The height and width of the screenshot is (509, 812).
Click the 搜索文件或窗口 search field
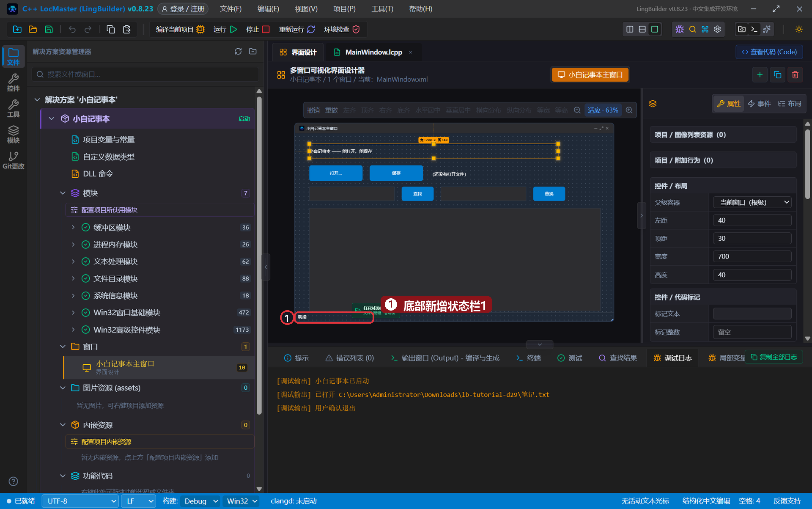pos(145,74)
